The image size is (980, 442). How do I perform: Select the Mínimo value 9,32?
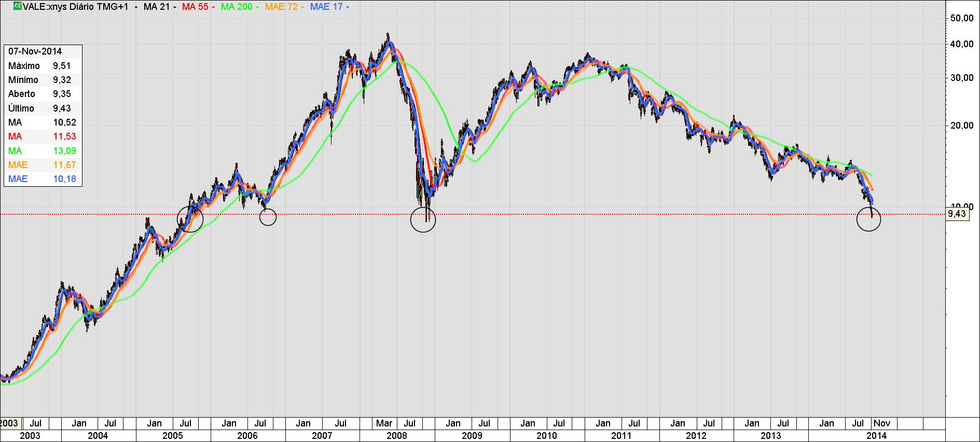pos(62,80)
